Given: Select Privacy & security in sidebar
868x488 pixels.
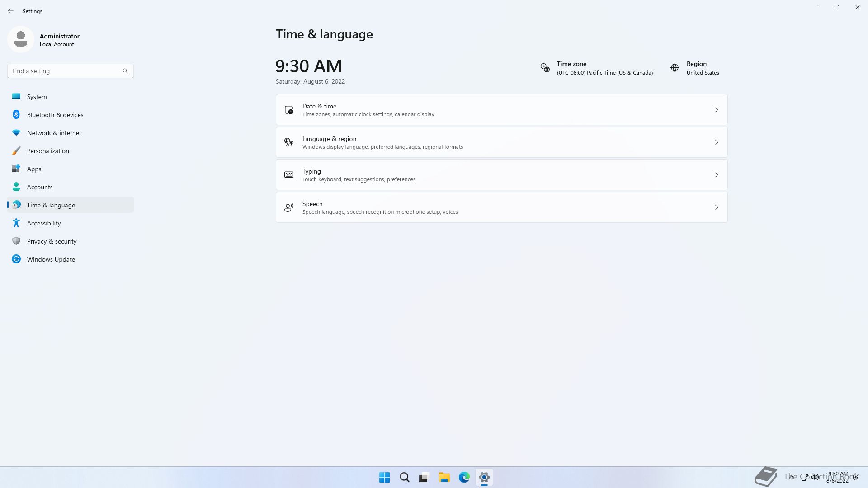Looking at the screenshot, I should [x=52, y=241].
